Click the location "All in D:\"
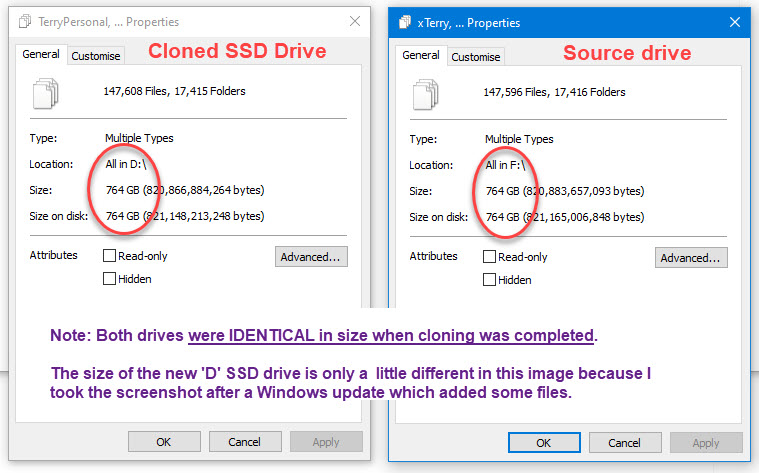The image size is (759, 473). click(126, 164)
